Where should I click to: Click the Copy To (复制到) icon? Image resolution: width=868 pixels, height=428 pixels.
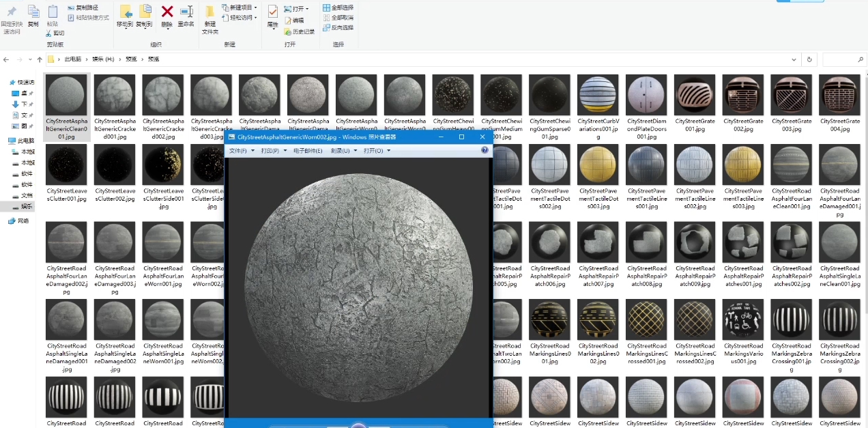[x=144, y=12]
